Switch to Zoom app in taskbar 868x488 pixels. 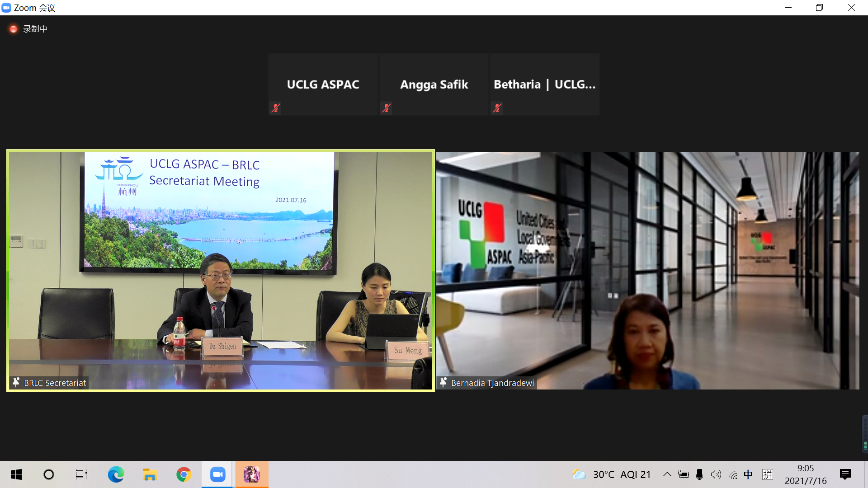click(217, 474)
